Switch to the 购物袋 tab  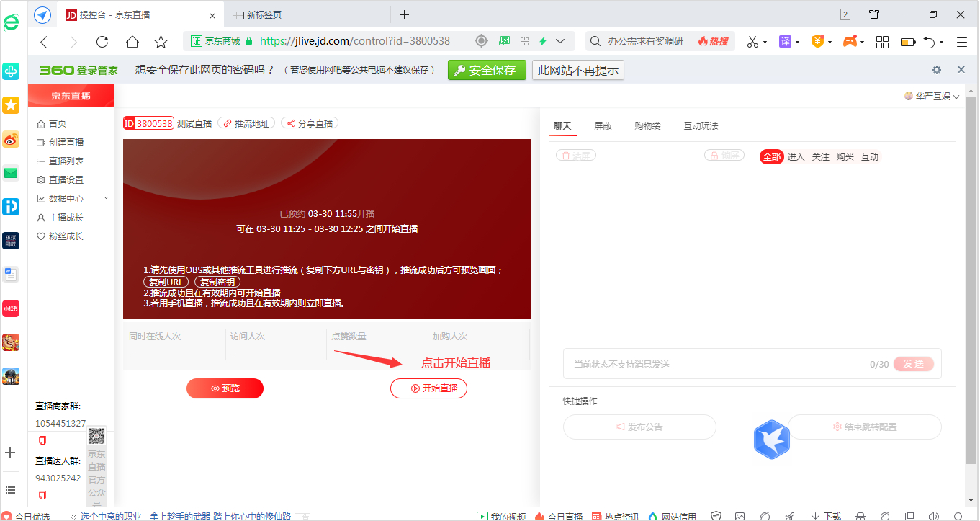649,125
